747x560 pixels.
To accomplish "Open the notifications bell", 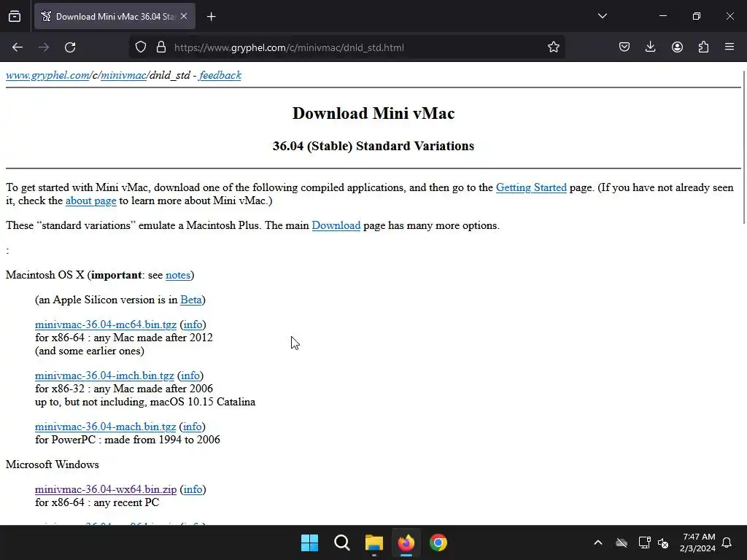I will [727, 542].
